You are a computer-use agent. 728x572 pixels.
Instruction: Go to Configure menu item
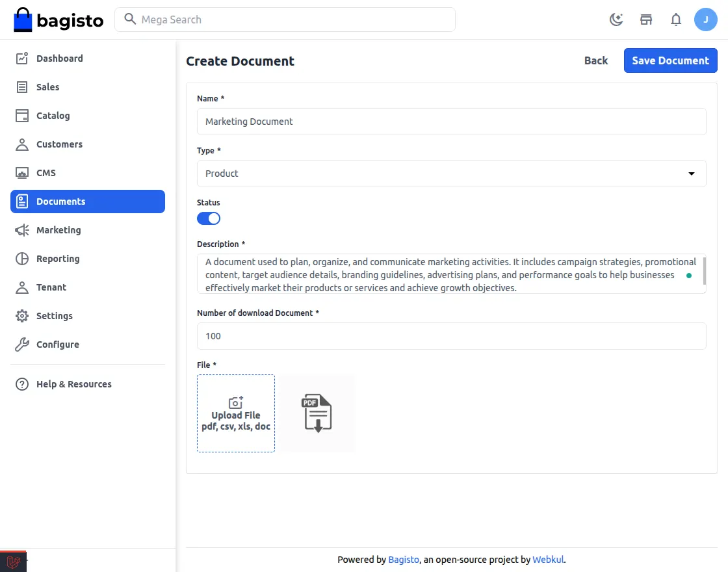tap(88, 344)
